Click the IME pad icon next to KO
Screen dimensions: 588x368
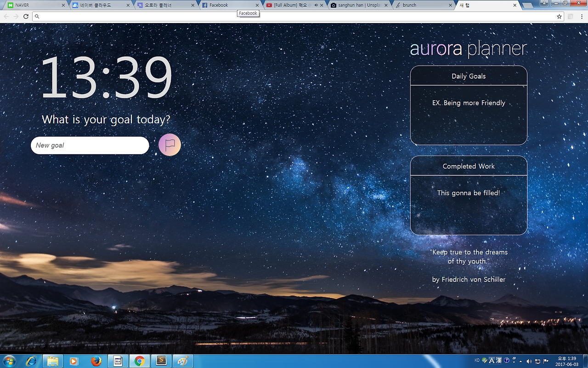point(484,361)
